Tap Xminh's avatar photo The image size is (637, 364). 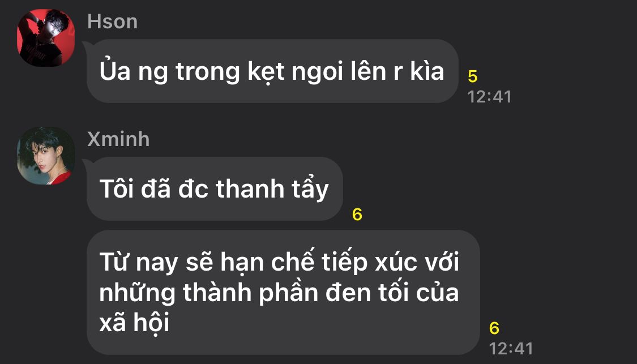(46, 156)
